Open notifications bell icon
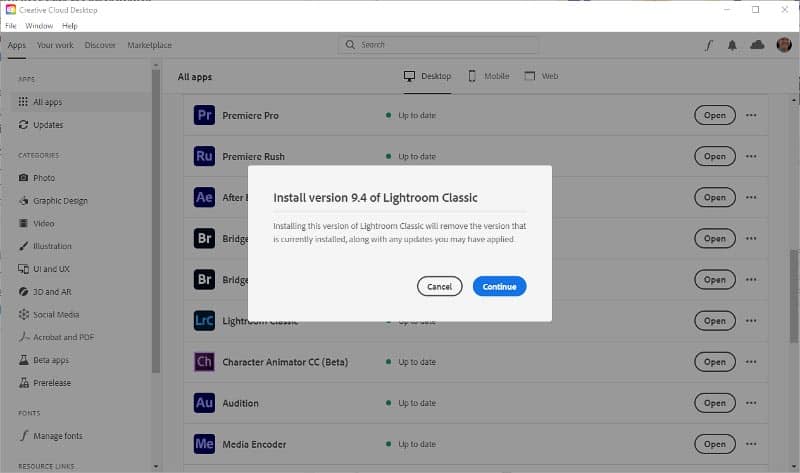The width and height of the screenshot is (800, 473). coord(732,45)
